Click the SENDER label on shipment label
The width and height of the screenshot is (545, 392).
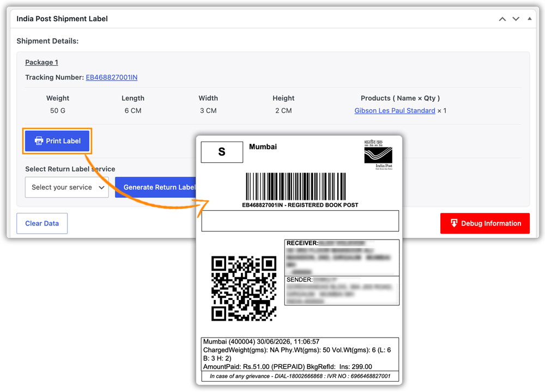pos(299,279)
